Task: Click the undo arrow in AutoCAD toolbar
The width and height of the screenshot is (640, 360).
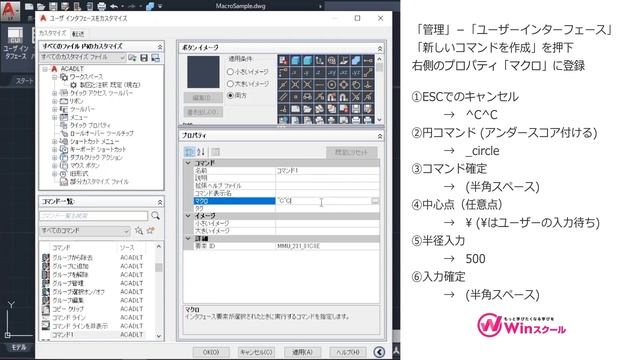Action: 114,6
